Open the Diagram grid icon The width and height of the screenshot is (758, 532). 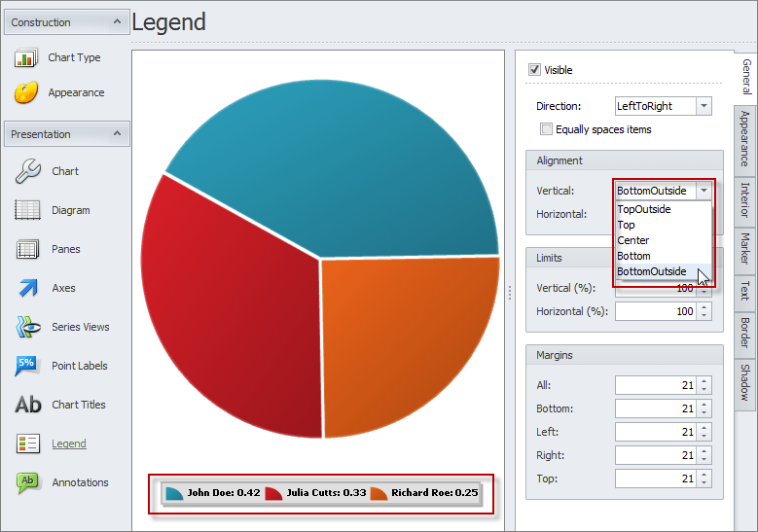click(27, 210)
